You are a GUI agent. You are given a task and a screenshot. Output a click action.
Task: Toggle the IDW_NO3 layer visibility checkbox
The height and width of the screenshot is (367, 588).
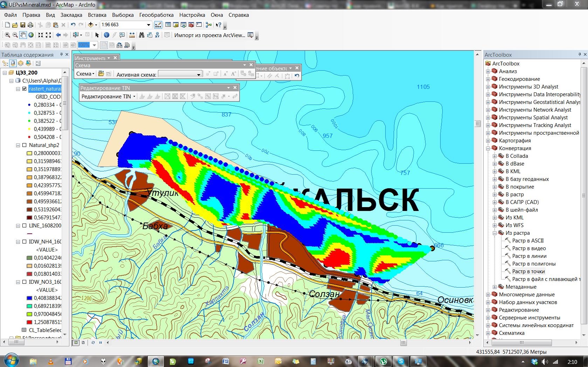[x=24, y=282]
